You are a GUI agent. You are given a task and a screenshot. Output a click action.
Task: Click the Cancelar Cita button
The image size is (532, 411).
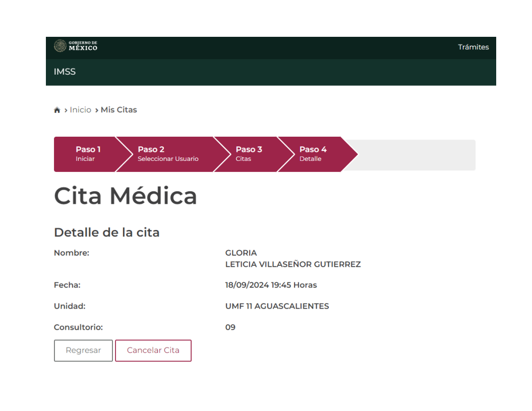coord(153,350)
